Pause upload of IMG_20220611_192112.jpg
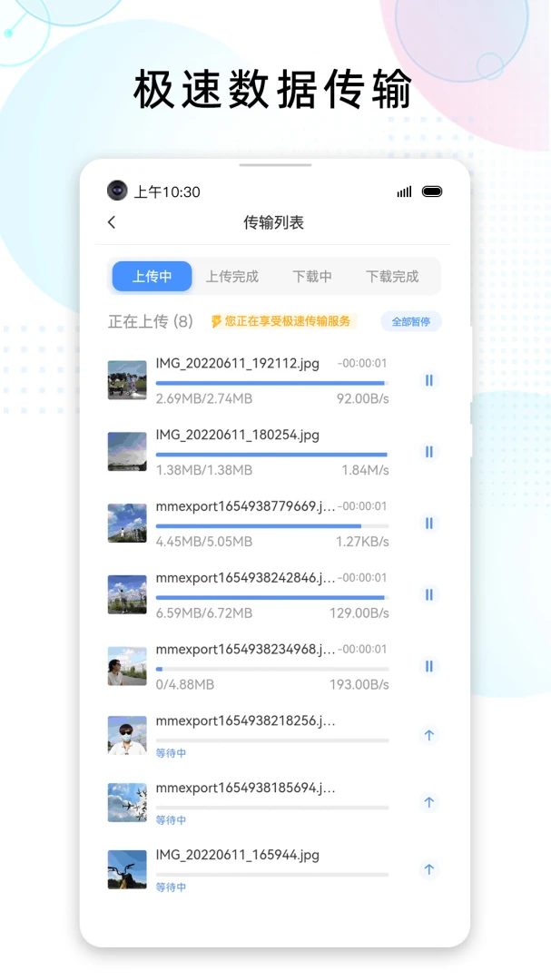This screenshot has height=980, width=551. pos(429,380)
